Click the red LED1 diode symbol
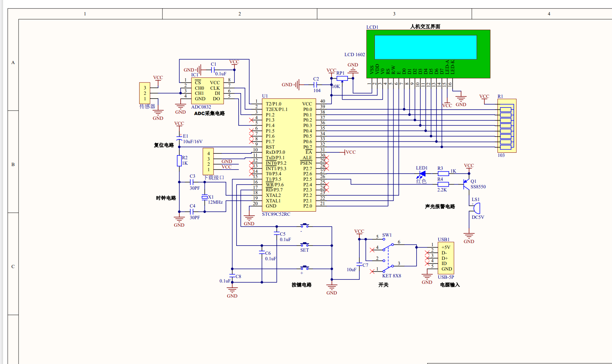This screenshot has height=364, width=612. pyautogui.click(x=422, y=174)
